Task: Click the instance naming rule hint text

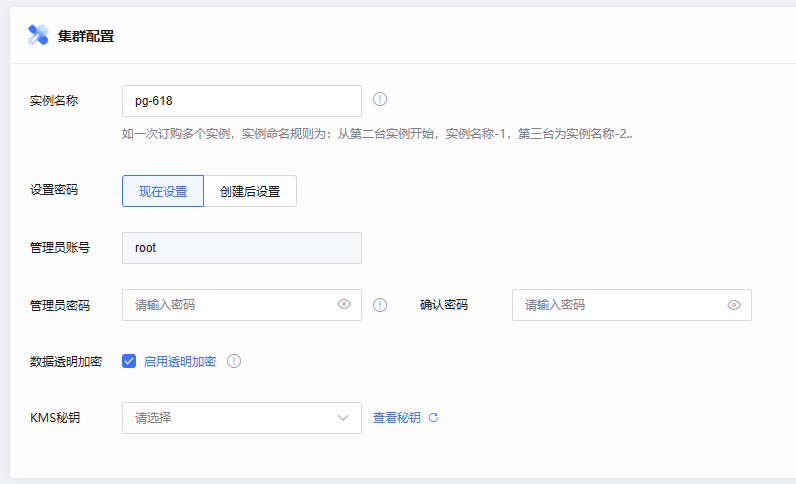Action: point(377,133)
